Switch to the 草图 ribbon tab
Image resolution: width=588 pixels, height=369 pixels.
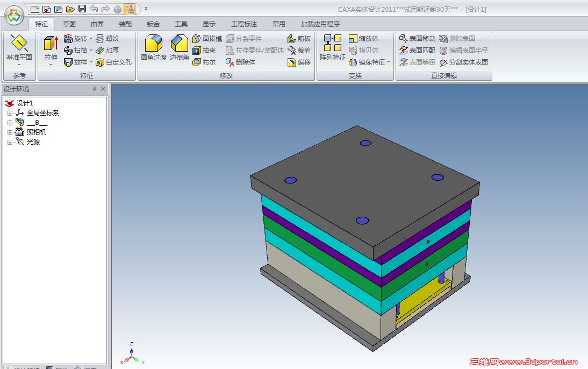[69, 24]
